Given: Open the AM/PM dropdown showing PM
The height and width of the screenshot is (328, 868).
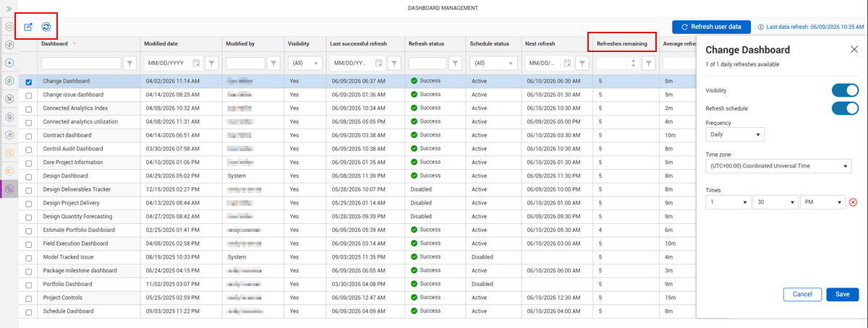Looking at the screenshot, I should click(x=823, y=203).
